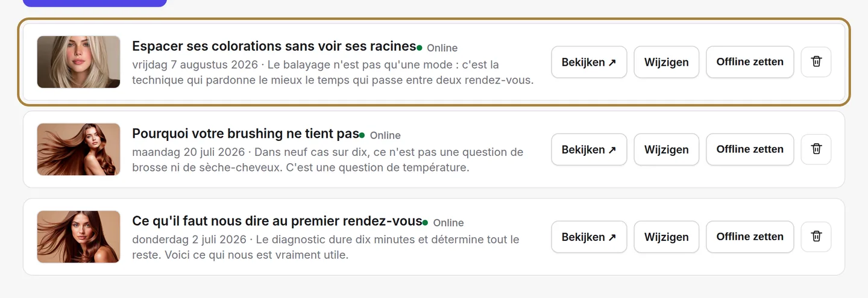Click the flowing auburn hair thumbnail

(78, 149)
